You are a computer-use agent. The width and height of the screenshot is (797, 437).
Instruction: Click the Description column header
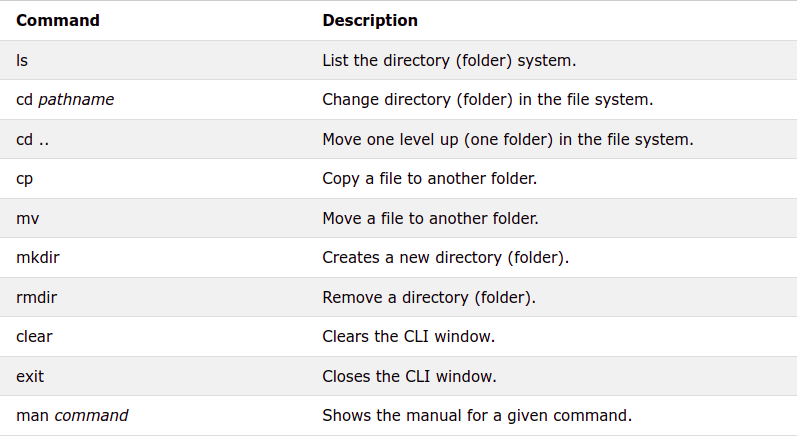tap(370, 20)
